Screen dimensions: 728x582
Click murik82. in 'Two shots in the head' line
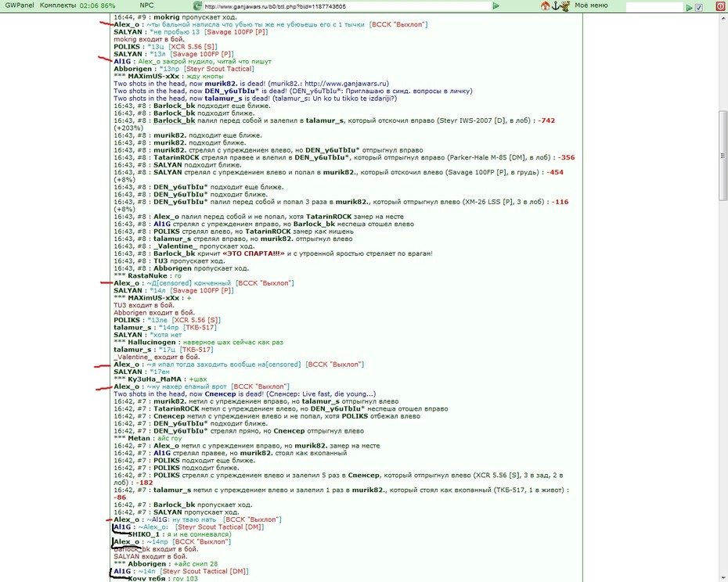(x=221, y=84)
